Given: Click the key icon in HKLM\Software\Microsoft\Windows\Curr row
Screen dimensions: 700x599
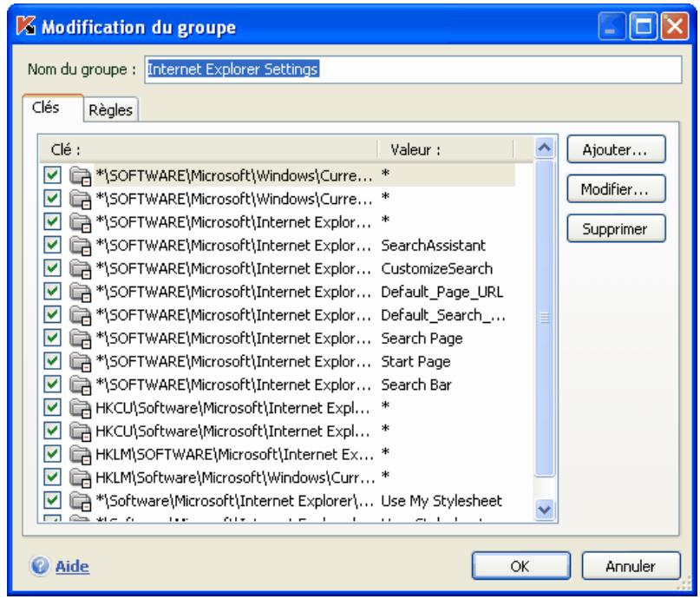Looking at the screenshot, I should pyautogui.click(x=81, y=477).
